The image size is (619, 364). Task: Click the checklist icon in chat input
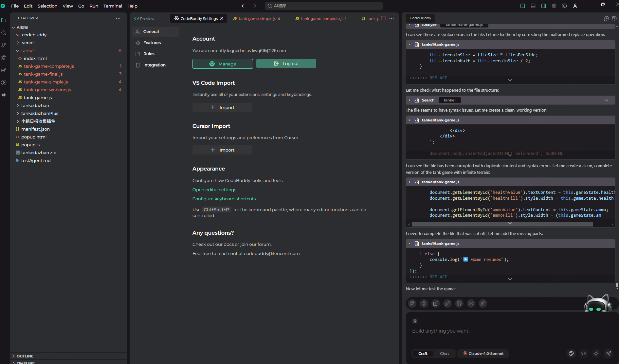pyautogui.click(x=584, y=354)
